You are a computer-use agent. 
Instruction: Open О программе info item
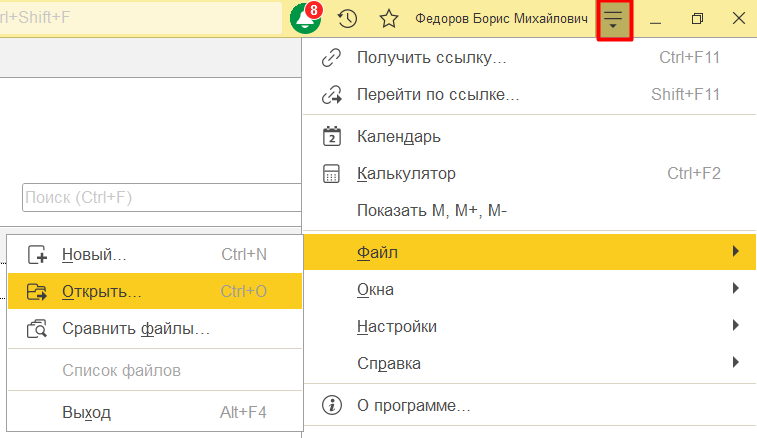click(x=530, y=405)
